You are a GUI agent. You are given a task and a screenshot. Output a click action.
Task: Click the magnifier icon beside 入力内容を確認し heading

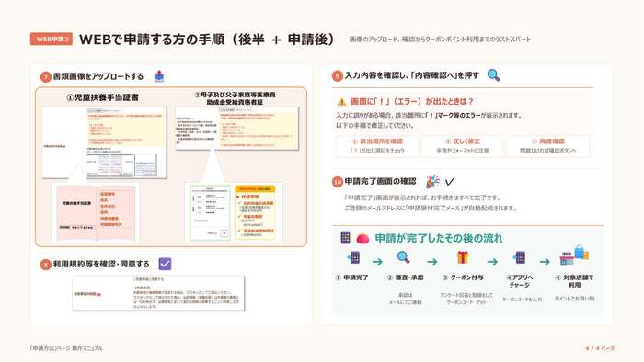[x=493, y=75]
